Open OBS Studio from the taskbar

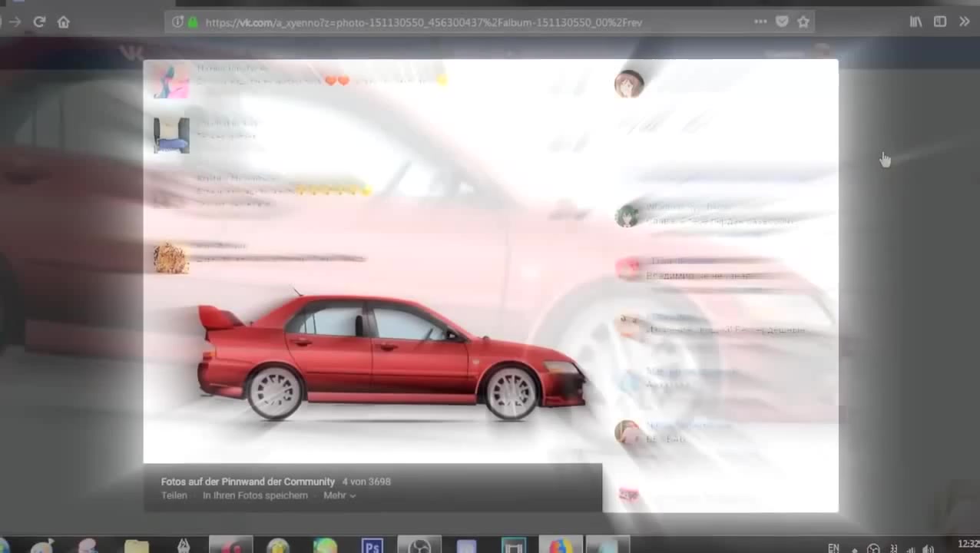tap(419, 546)
